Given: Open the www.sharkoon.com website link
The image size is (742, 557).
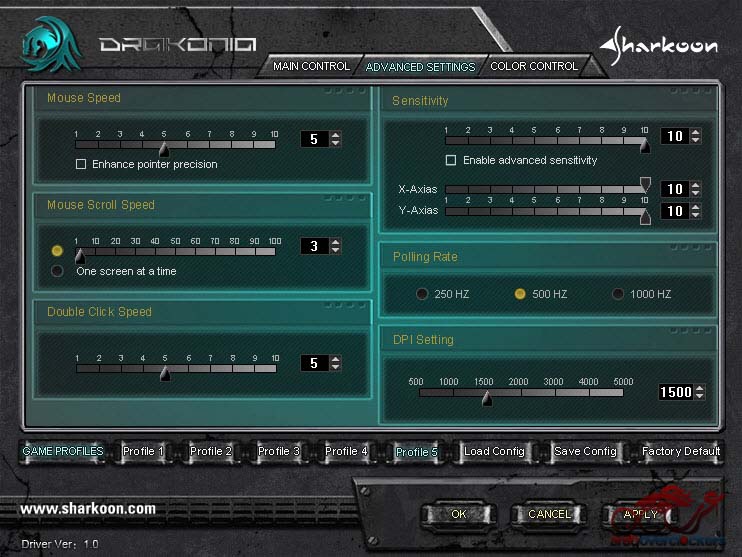Looking at the screenshot, I should pos(88,509).
